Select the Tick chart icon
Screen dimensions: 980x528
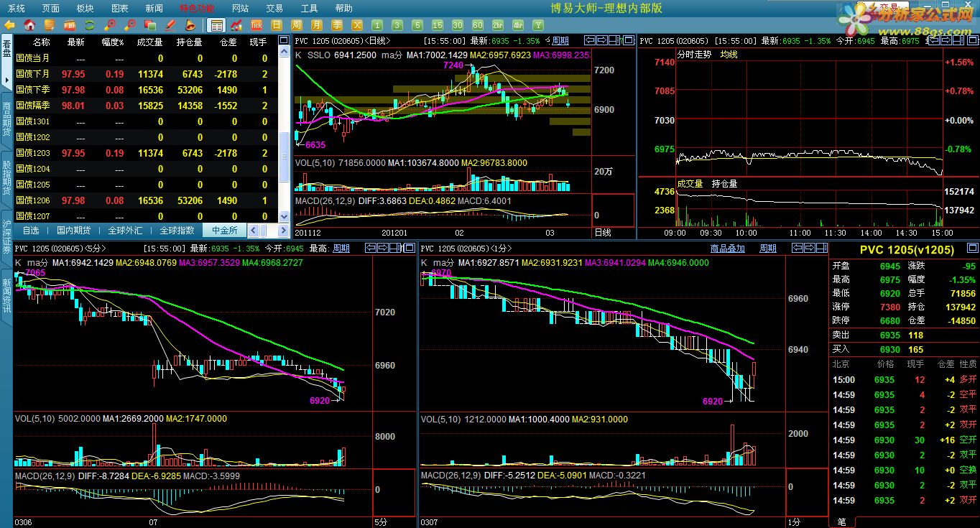pos(256,25)
